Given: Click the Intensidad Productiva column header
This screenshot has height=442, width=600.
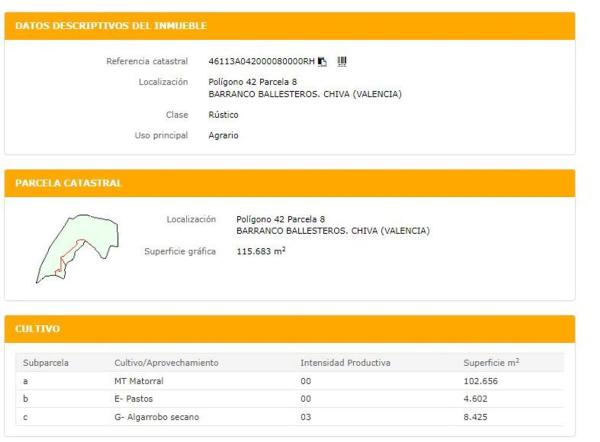Looking at the screenshot, I should [x=345, y=362].
